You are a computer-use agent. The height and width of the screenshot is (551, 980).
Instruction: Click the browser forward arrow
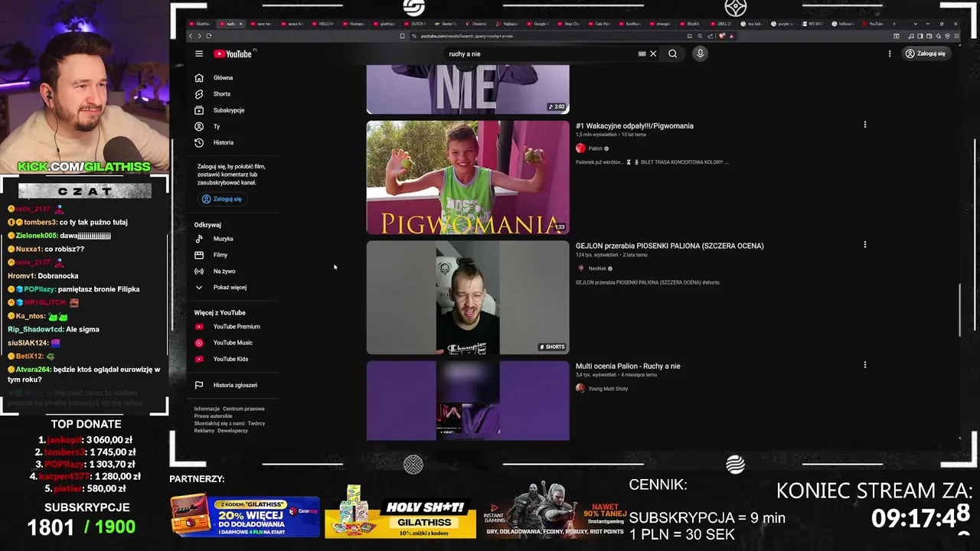click(x=200, y=36)
